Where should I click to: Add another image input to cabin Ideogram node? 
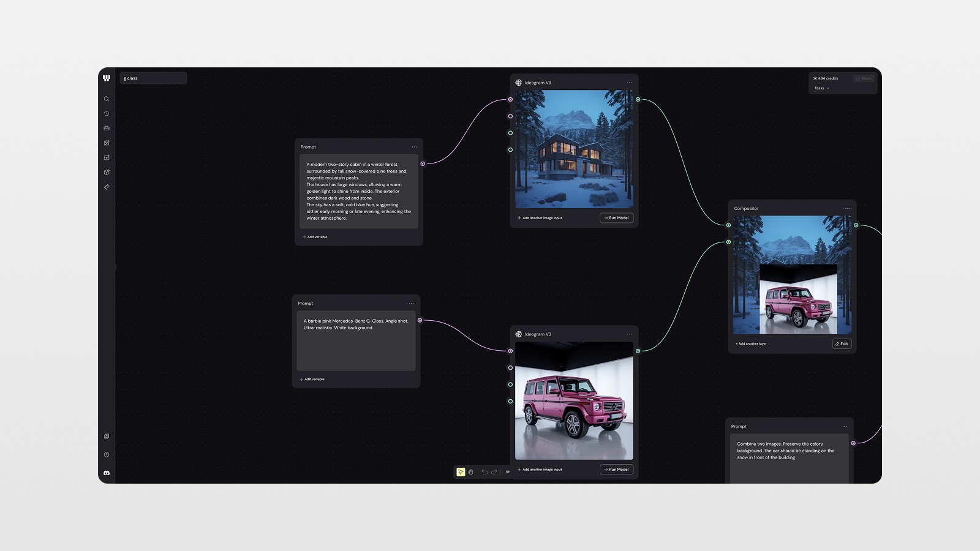pyautogui.click(x=540, y=218)
